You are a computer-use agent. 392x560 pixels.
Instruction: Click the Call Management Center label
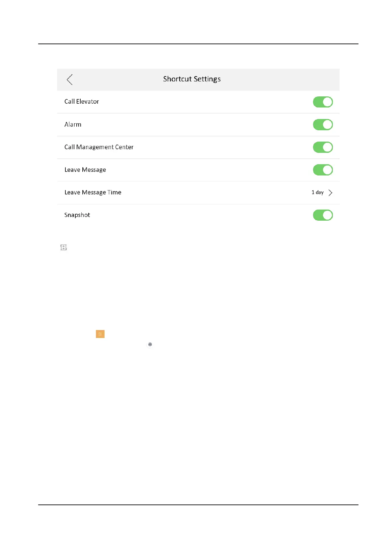99,147
